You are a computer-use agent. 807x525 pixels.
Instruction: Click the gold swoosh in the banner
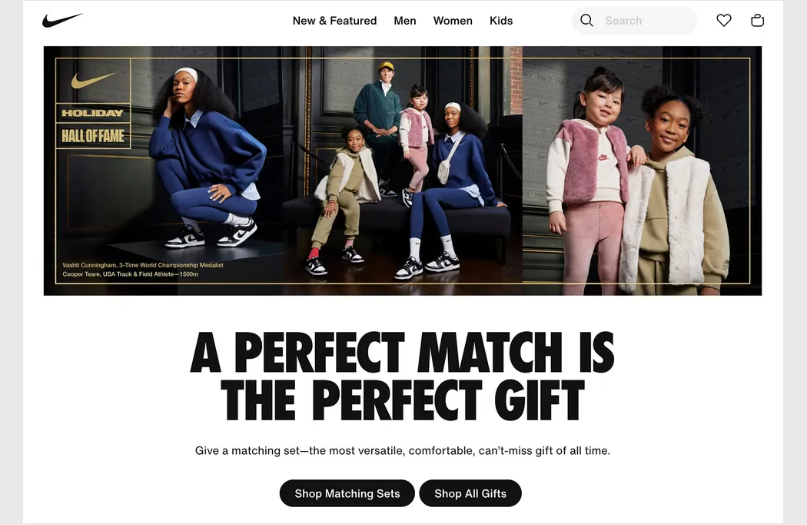point(93,80)
